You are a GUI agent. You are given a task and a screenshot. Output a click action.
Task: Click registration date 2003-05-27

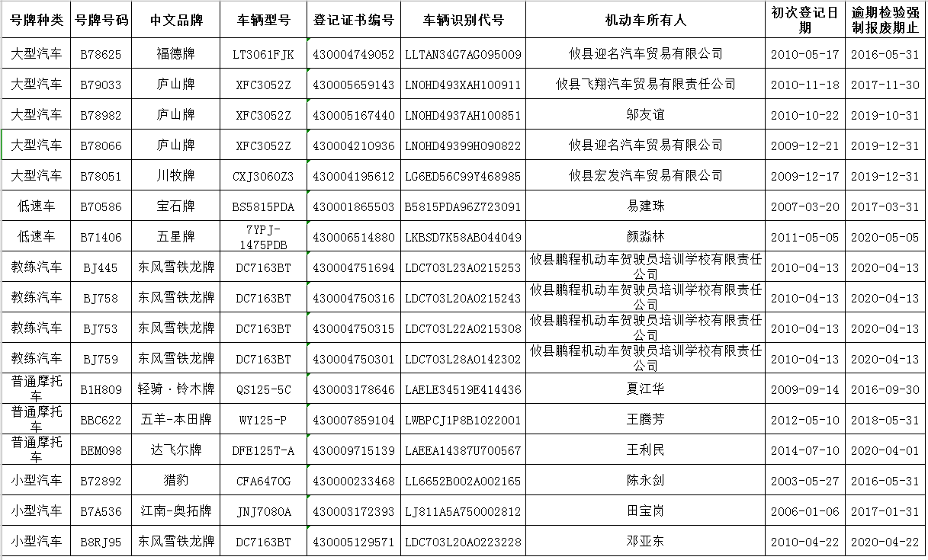click(x=805, y=481)
